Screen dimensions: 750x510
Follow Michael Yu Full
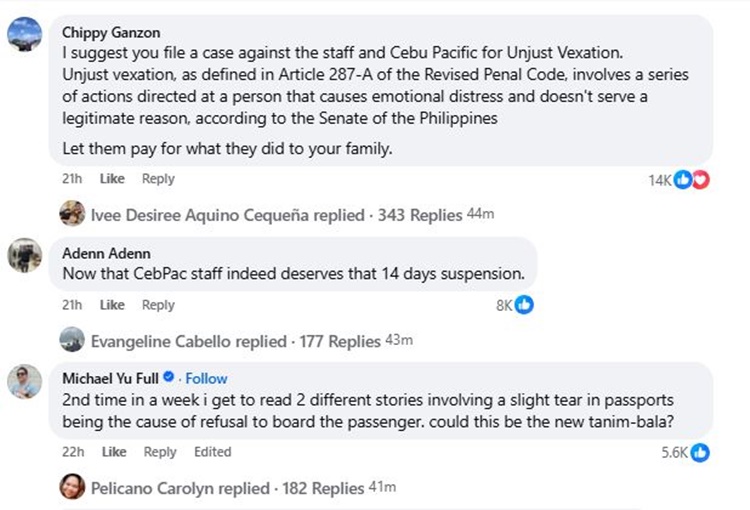[x=206, y=378]
